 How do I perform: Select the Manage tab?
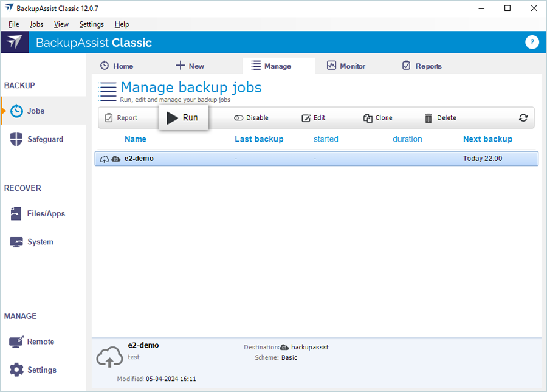[x=279, y=66]
